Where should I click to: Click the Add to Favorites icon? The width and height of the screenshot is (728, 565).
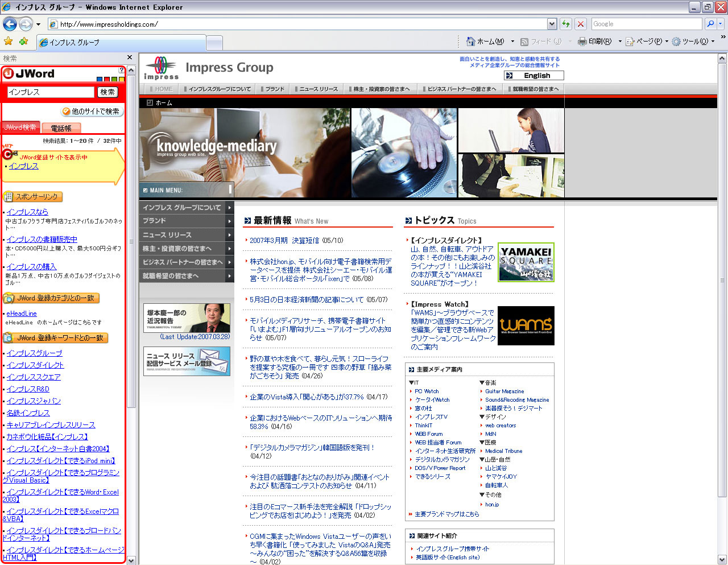(x=23, y=42)
